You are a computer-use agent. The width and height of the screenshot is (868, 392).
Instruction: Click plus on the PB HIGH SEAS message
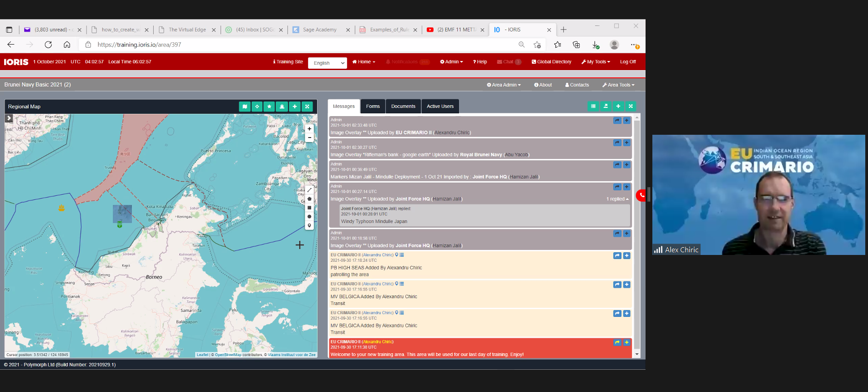point(626,256)
